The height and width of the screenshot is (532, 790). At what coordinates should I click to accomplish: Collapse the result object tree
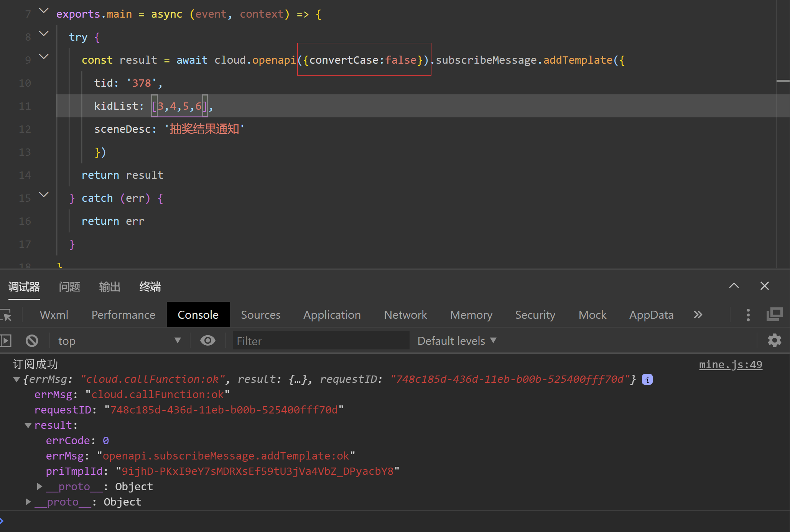click(x=28, y=425)
